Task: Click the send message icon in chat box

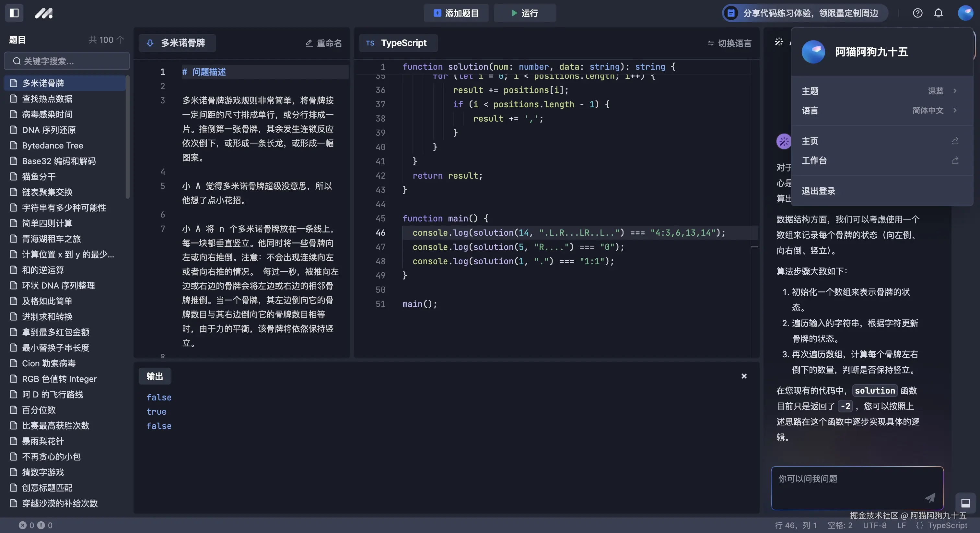Action: click(930, 498)
